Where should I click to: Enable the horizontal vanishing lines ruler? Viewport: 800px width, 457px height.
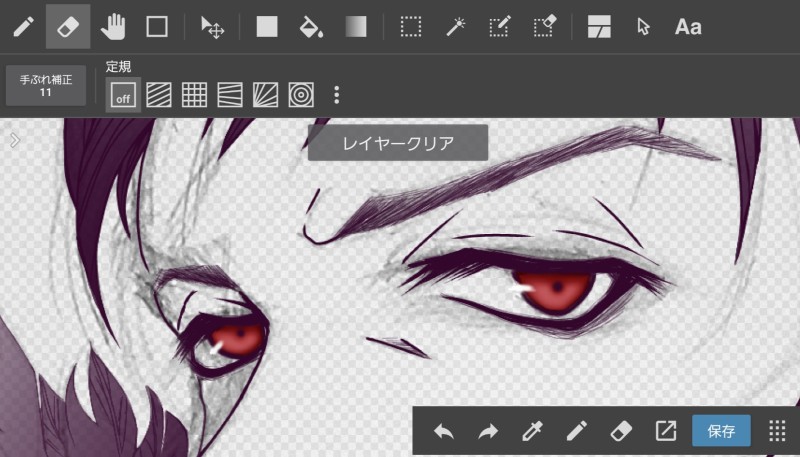230,95
